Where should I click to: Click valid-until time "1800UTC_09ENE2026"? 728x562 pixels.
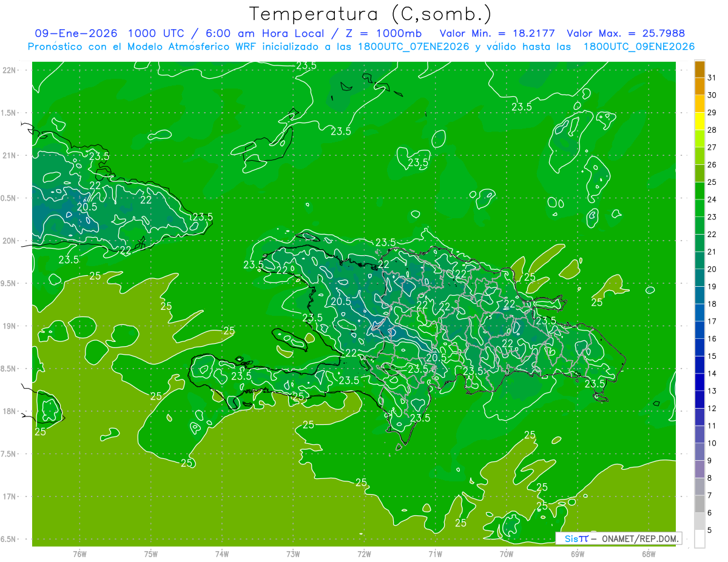[638, 47]
